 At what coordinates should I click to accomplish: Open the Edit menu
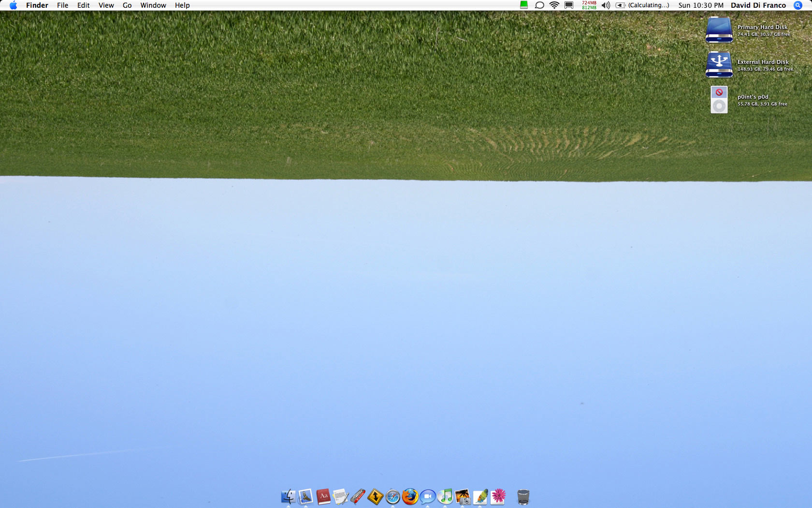[84, 5]
